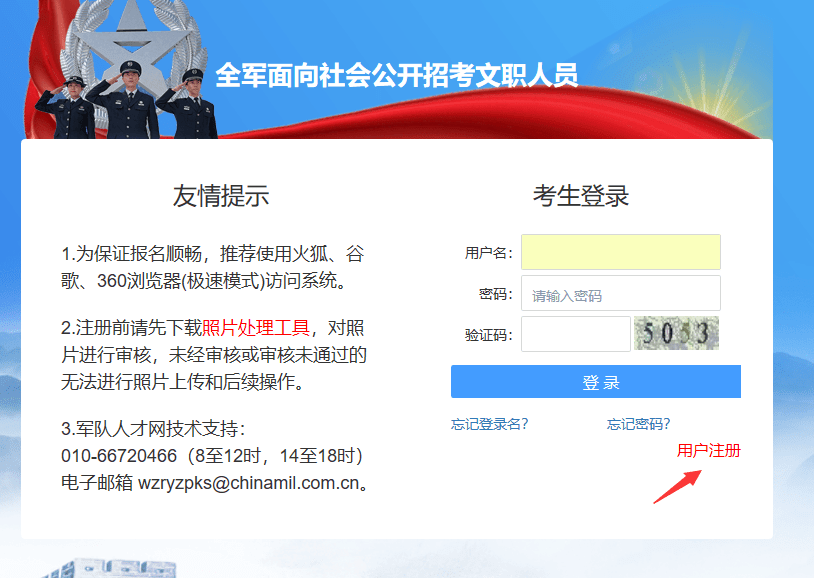
Task: Click the 考生登录 heading
Action: click(x=581, y=196)
